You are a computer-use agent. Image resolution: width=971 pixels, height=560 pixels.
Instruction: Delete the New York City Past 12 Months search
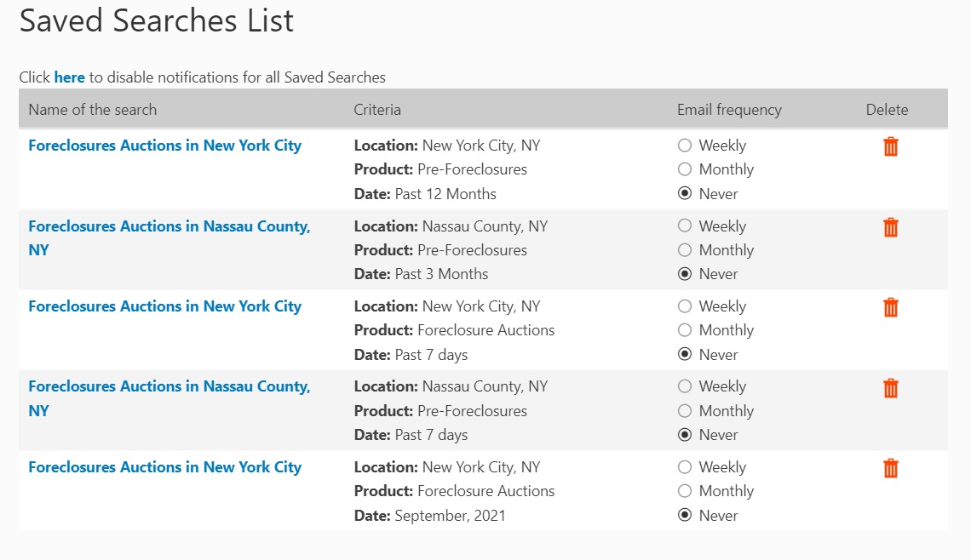(x=890, y=146)
